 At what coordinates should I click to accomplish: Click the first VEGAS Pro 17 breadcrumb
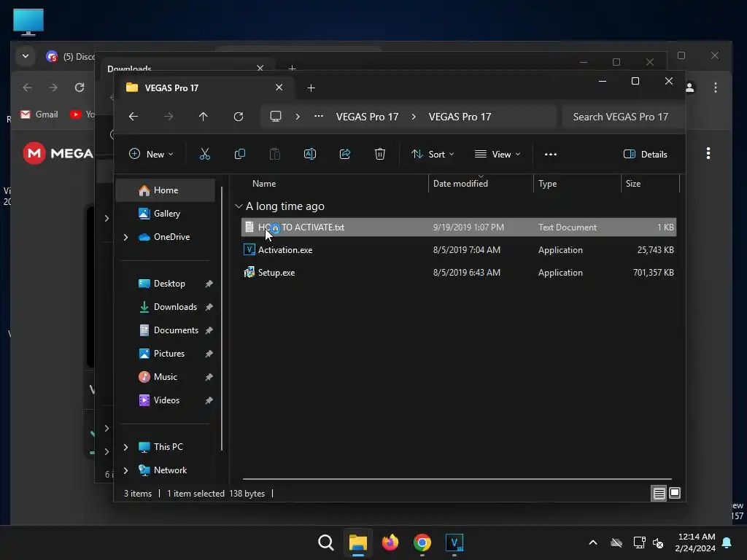368,117
